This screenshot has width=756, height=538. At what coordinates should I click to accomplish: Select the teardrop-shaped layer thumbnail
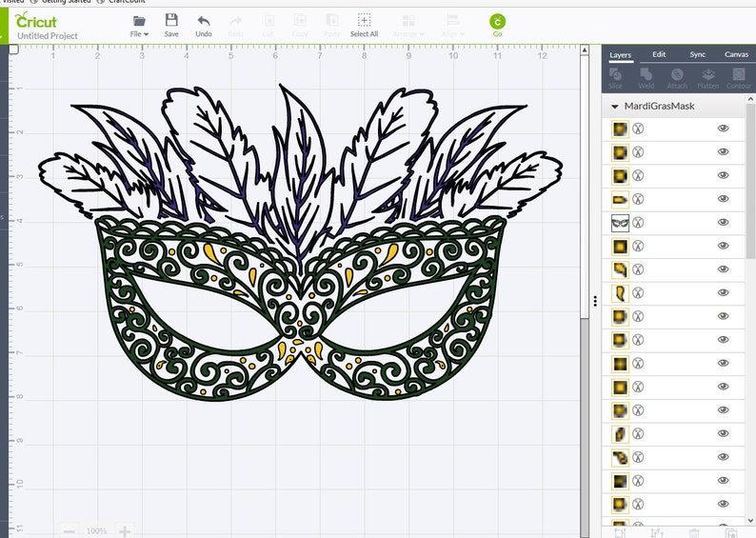(620, 293)
